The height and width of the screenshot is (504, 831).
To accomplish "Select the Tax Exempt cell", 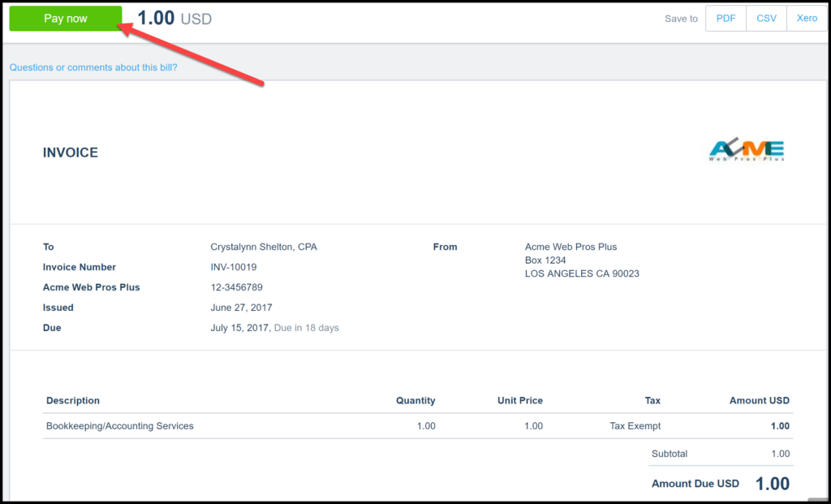I will tap(635, 426).
